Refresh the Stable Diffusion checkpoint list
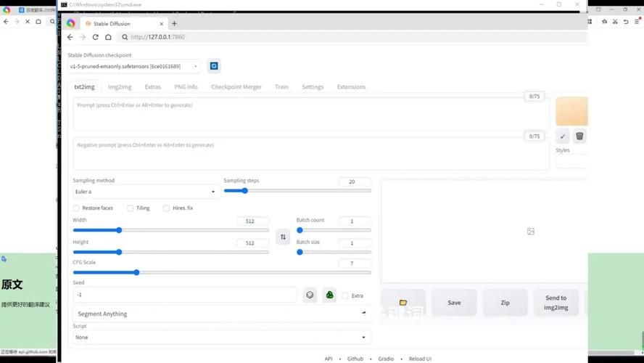This screenshot has width=644, height=363. tap(214, 66)
